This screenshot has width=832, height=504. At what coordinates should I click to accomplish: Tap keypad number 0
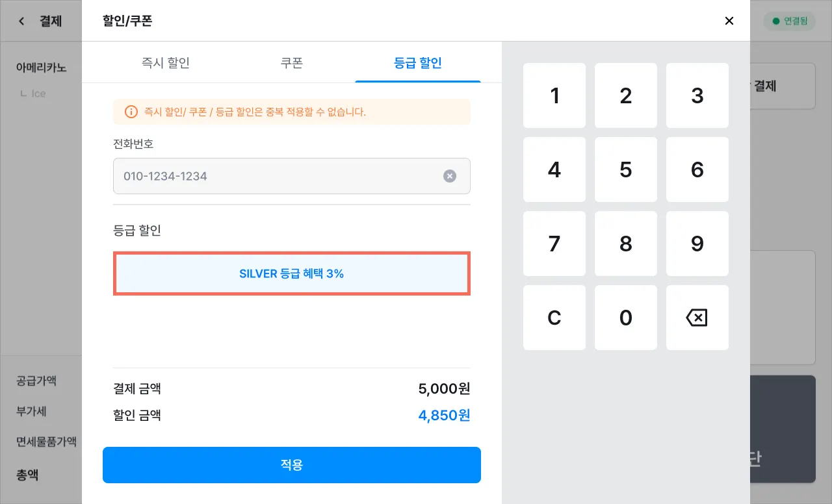pos(626,318)
